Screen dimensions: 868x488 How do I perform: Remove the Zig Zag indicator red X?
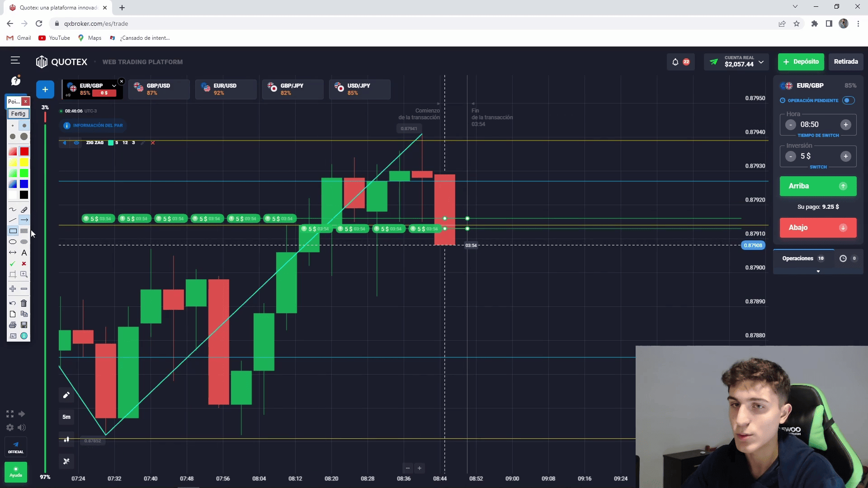(153, 143)
